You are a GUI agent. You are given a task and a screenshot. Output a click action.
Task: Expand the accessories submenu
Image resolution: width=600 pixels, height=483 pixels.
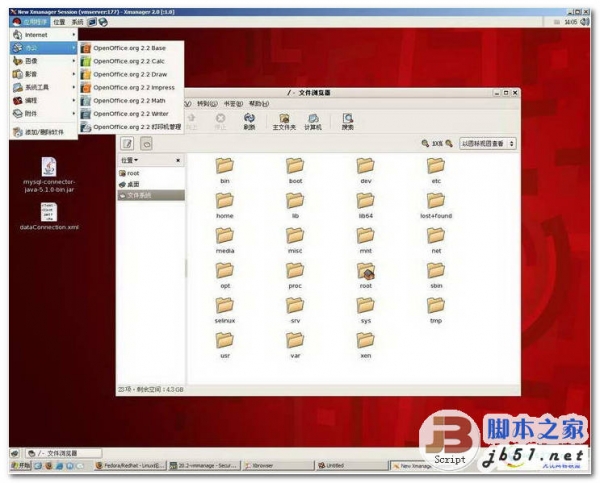coord(44,113)
